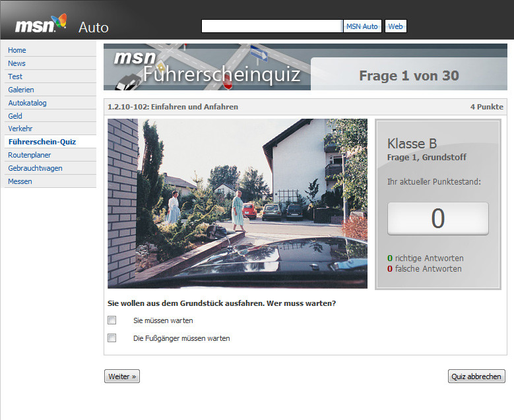Click the driveway question photo
This screenshot has width=514, height=420.
point(238,204)
